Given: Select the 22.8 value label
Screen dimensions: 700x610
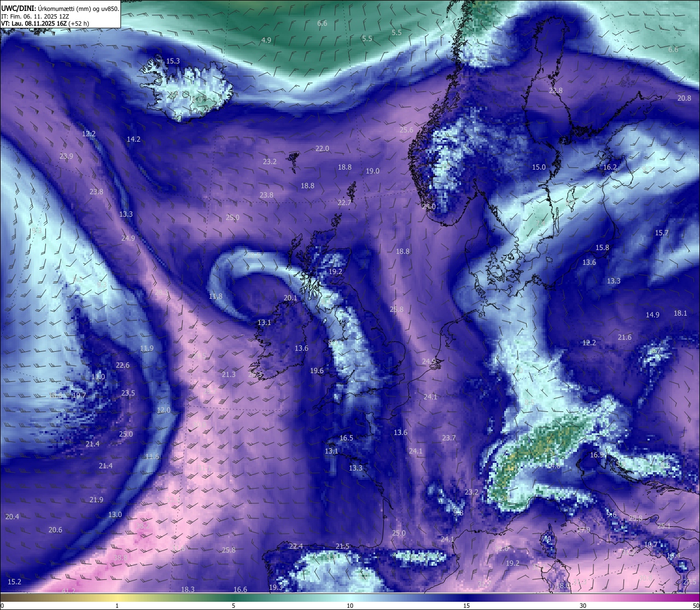Looking at the screenshot, I should coord(556,91).
